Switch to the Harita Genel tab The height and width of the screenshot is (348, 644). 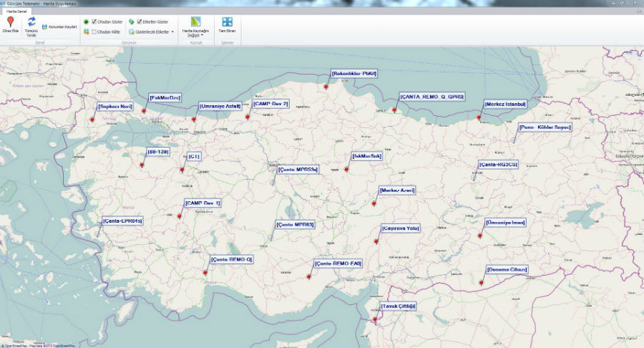16,11
